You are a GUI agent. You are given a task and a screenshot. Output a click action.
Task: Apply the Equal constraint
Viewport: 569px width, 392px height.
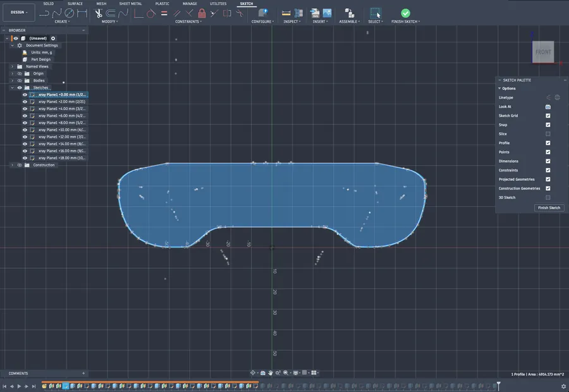click(164, 13)
